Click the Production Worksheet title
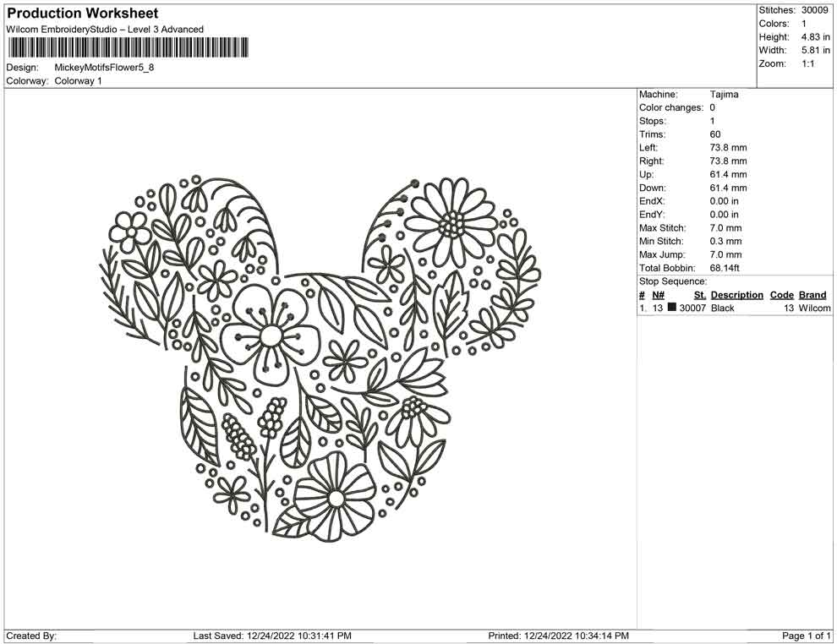 (83, 14)
